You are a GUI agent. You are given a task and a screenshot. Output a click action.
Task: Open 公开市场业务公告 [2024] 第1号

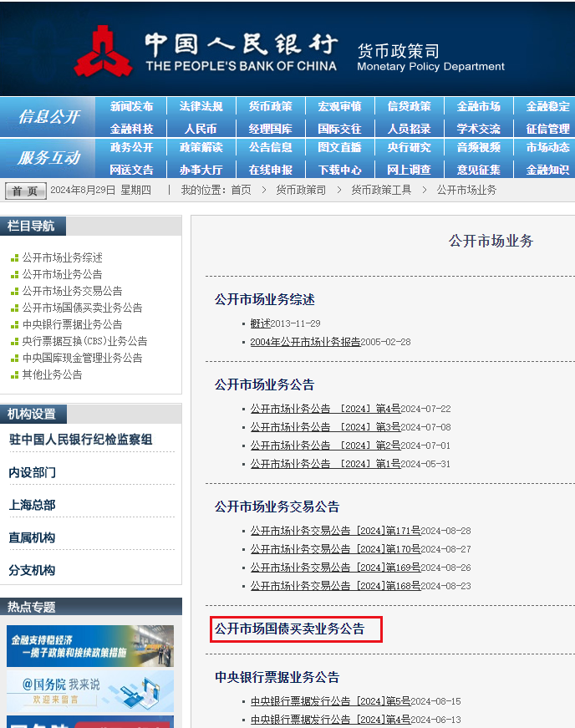325,463
